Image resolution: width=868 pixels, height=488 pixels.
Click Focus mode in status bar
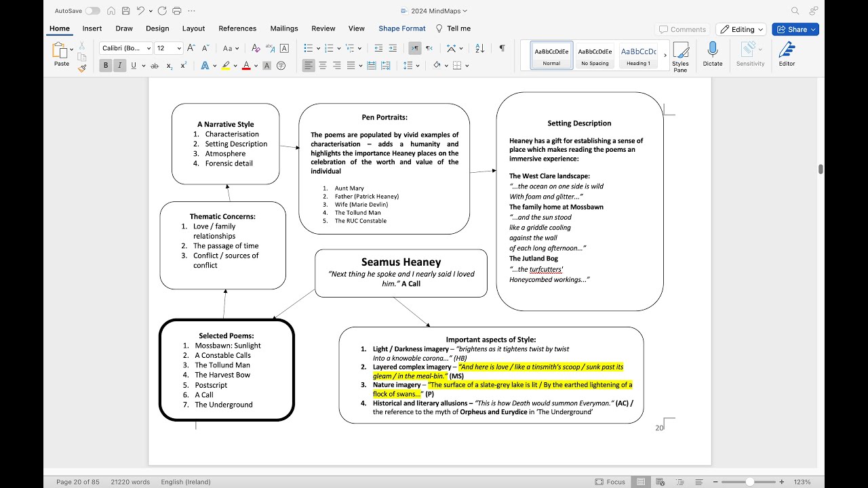tap(610, 482)
